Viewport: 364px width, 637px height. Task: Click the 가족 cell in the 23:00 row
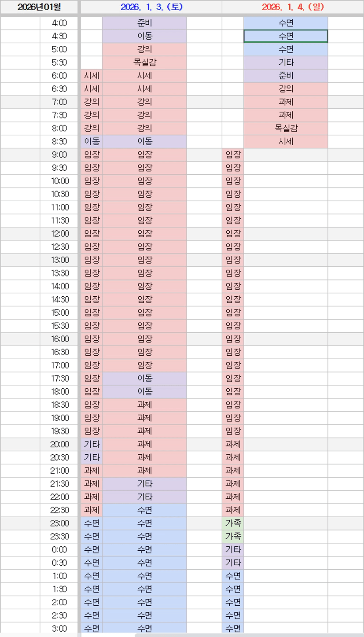(233, 523)
